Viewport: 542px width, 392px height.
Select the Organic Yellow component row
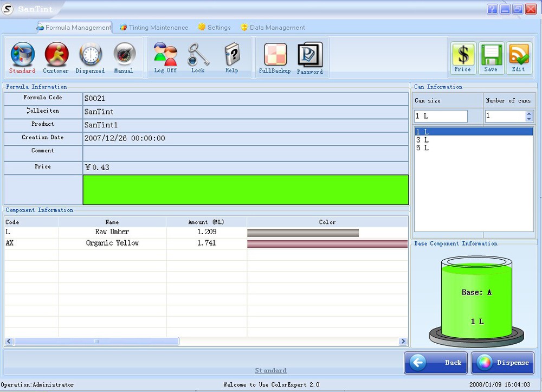tap(206, 243)
